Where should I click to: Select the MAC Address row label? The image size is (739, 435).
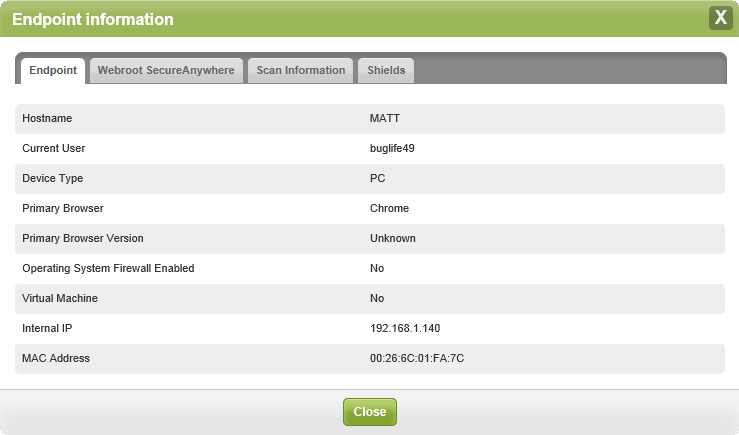pyautogui.click(x=56, y=358)
